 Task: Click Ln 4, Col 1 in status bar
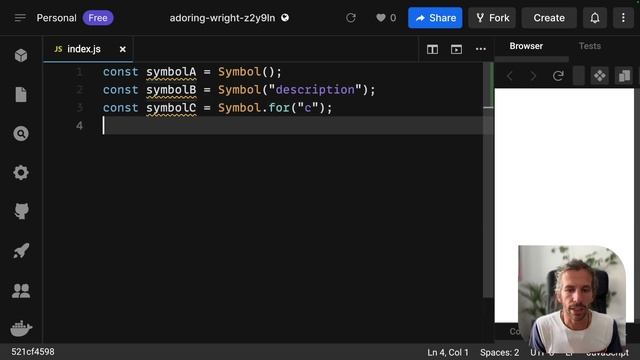click(448, 352)
